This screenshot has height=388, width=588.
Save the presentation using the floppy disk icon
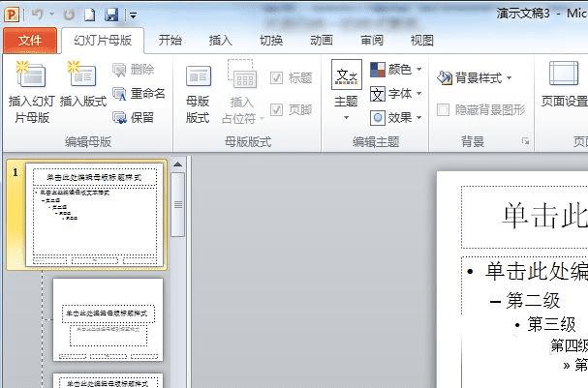pos(111,15)
